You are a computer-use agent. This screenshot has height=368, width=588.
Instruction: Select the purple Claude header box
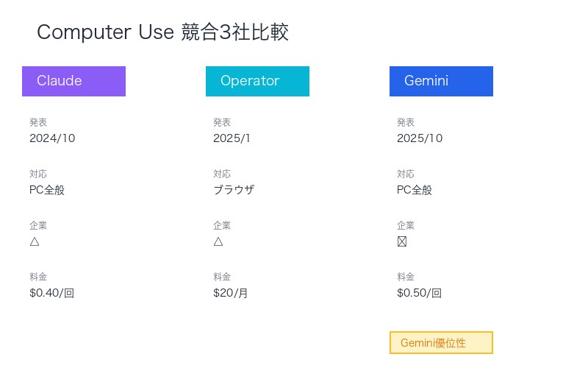[x=73, y=81]
